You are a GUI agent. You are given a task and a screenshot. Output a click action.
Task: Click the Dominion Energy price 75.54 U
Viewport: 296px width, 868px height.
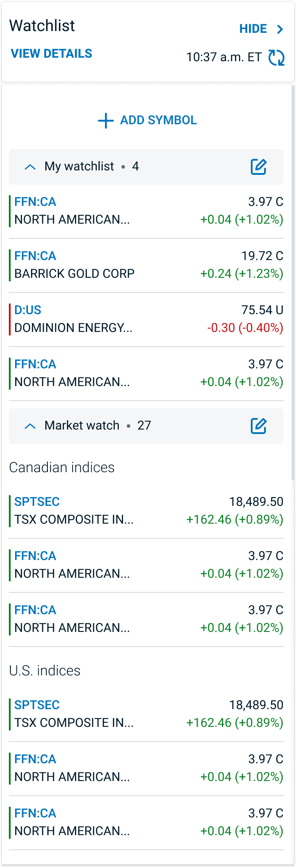point(262,310)
